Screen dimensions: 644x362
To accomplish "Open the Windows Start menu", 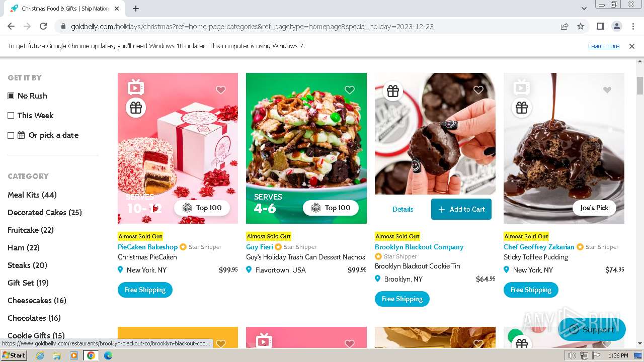I will tap(14, 355).
